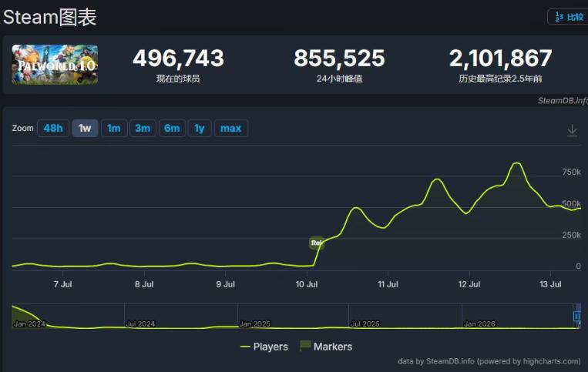Screen dimensions: 588x372
Task: Click the Players legend line symbol
Action: pos(245,347)
